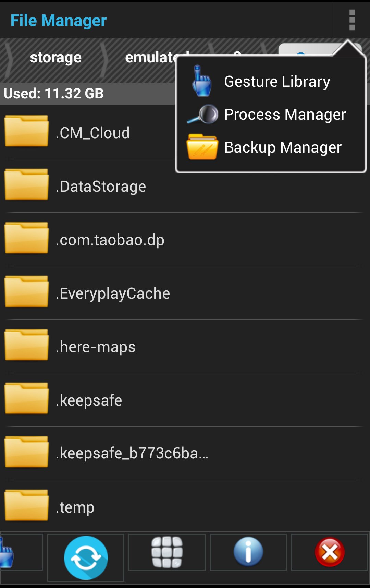370x588 pixels.
Task: Open the .com.taobao.dp folder
Action: [110, 240]
